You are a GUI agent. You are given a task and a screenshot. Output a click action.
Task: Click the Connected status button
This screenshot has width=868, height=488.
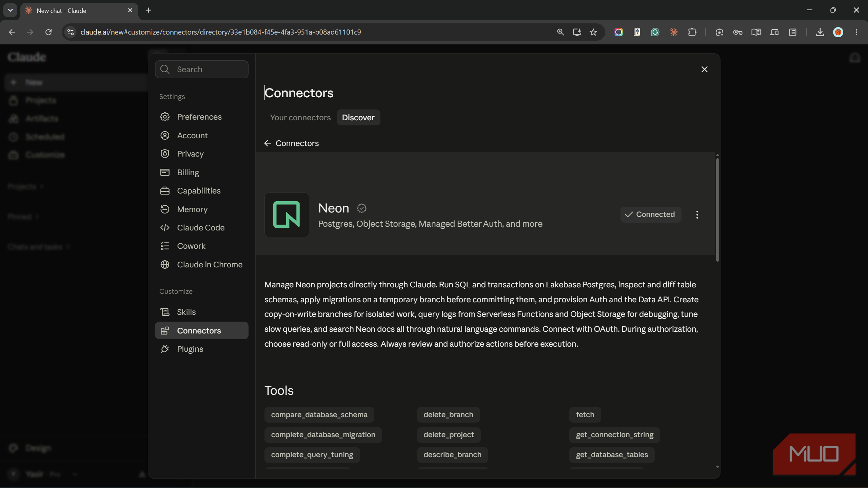(x=651, y=215)
